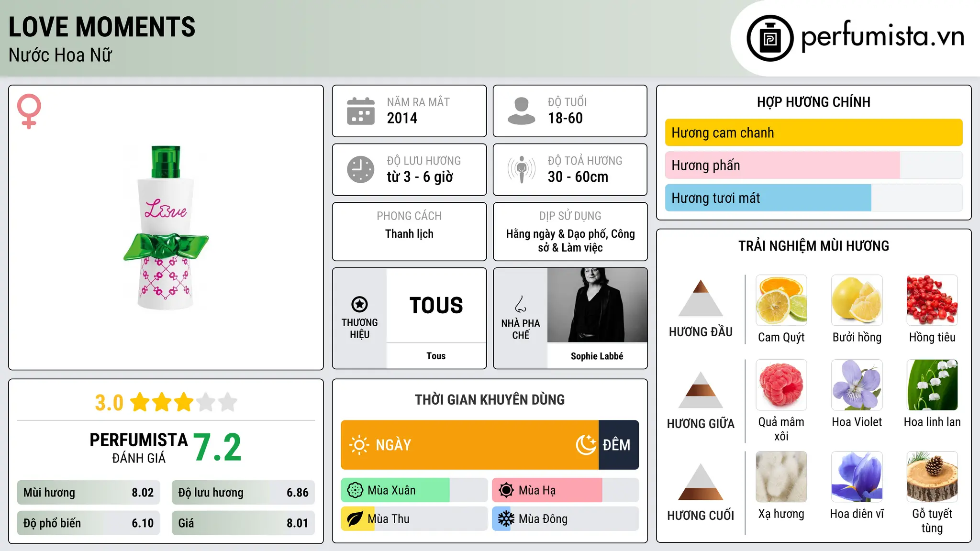Select the Hoa linh lan note image
980x551 pixels.
click(x=932, y=385)
